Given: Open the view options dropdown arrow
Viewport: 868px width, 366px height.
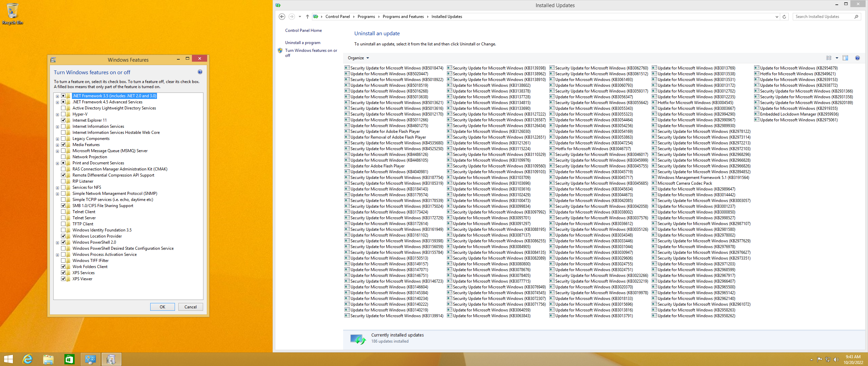Looking at the screenshot, I should pos(837,58).
